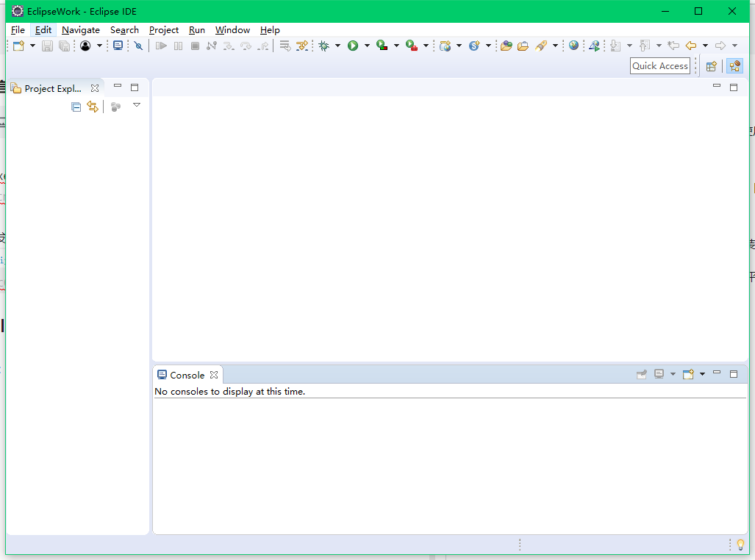Click Display Selected Console icon
The image size is (755, 560).
659,374
